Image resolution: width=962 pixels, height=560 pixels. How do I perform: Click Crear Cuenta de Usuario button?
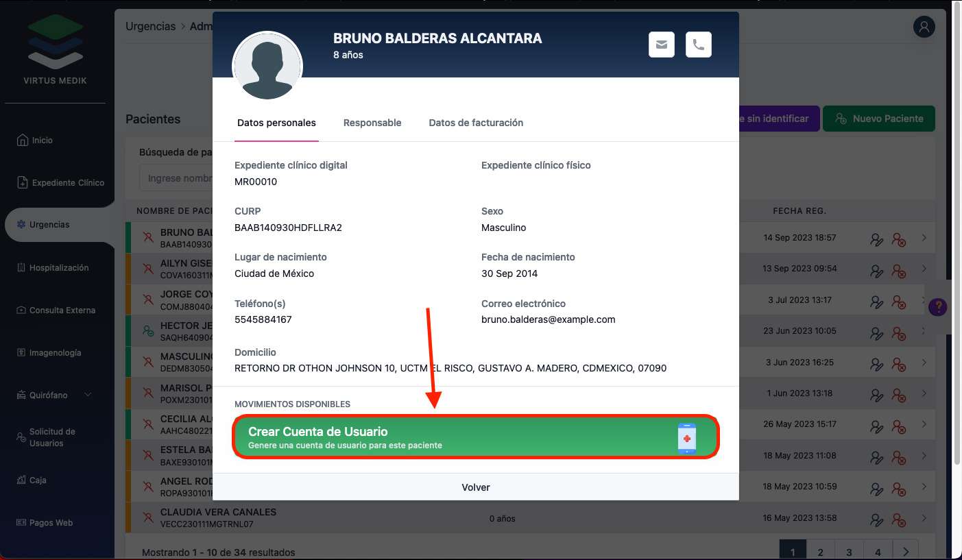[476, 437]
